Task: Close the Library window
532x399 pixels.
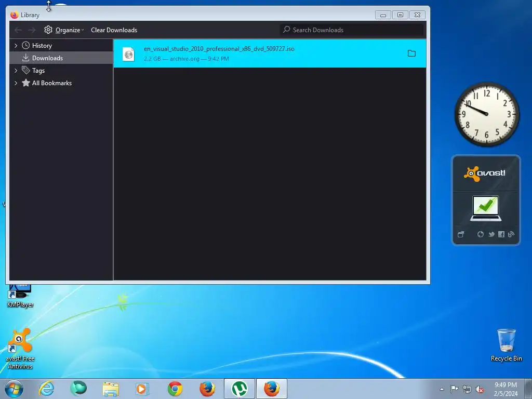Action: (417, 15)
